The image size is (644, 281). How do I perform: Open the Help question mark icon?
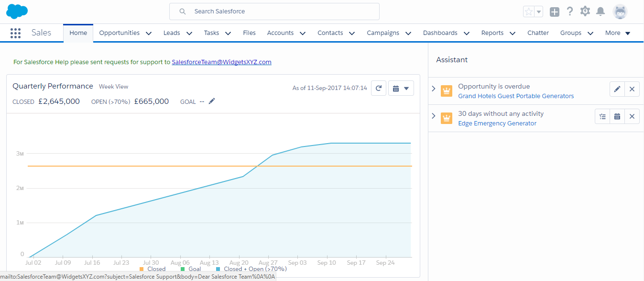click(570, 11)
